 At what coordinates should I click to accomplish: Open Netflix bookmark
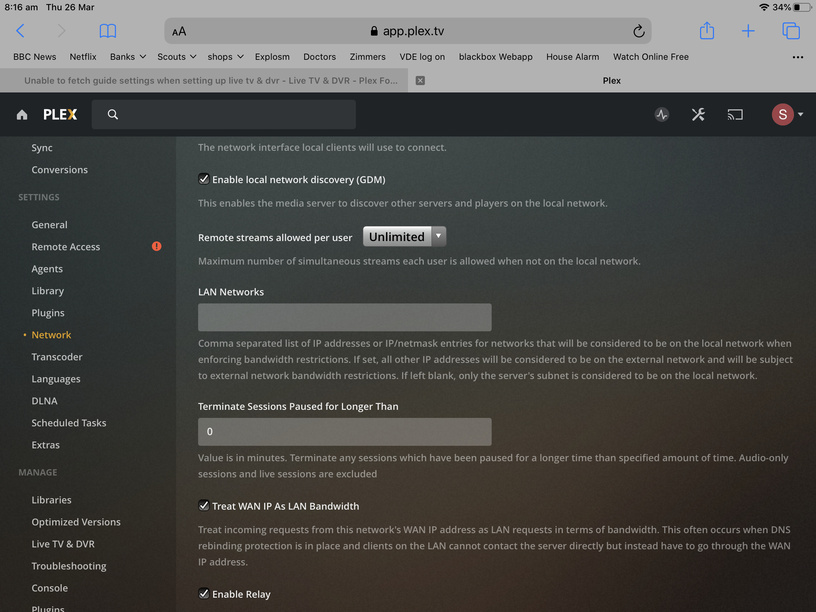pyautogui.click(x=83, y=57)
